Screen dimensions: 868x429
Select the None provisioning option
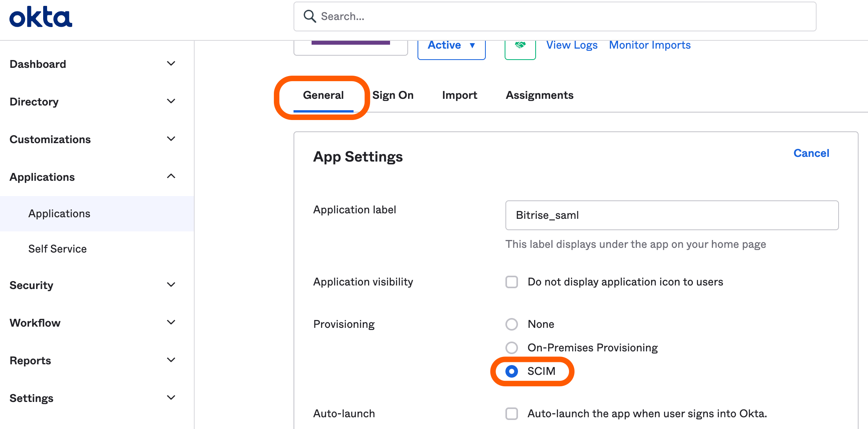coord(512,324)
